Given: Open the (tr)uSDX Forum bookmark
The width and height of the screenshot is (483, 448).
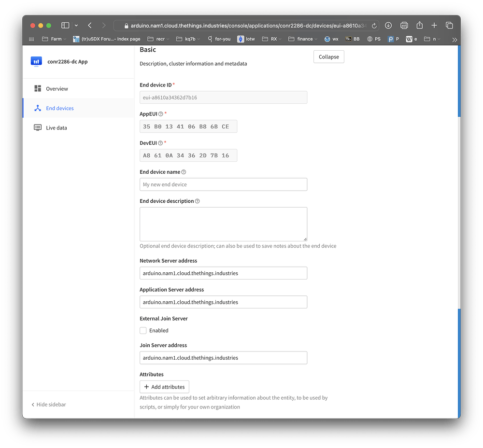Looking at the screenshot, I should [x=107, y=39].
